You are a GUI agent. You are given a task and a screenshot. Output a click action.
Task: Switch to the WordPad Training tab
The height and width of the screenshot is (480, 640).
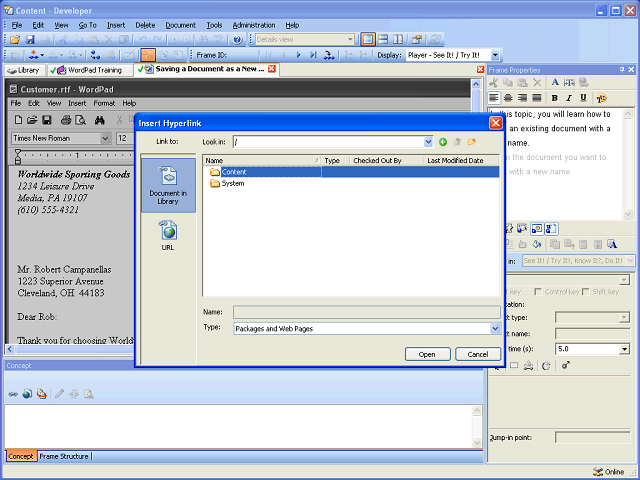tap(90, 70)
